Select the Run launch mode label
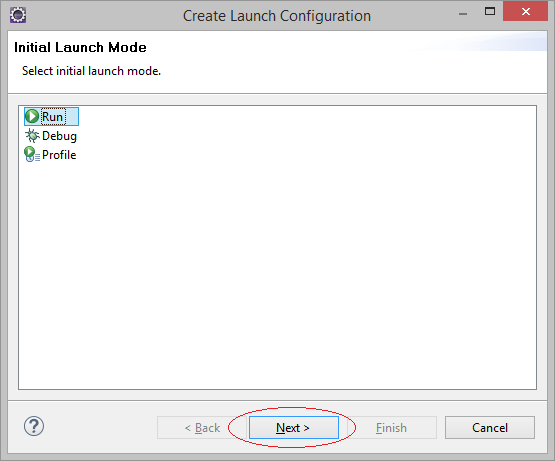Image resolution: width=555 pixels, height=461 pixels. point(53,116)
